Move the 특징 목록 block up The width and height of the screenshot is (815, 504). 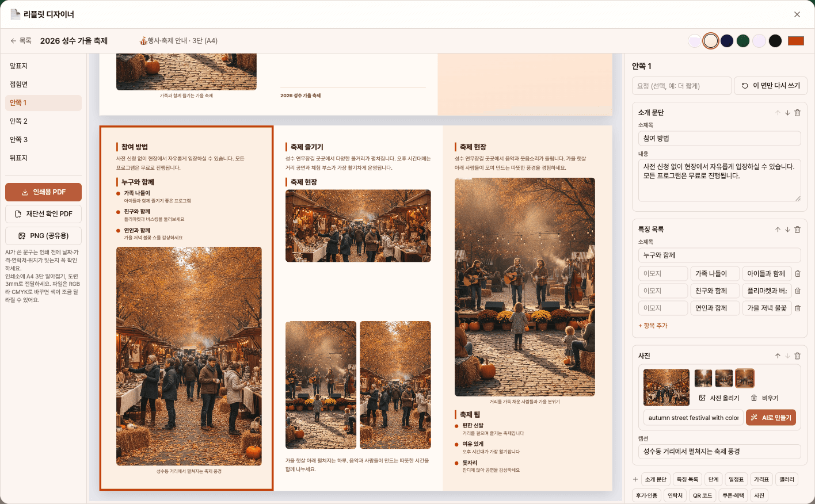point(778,230)
